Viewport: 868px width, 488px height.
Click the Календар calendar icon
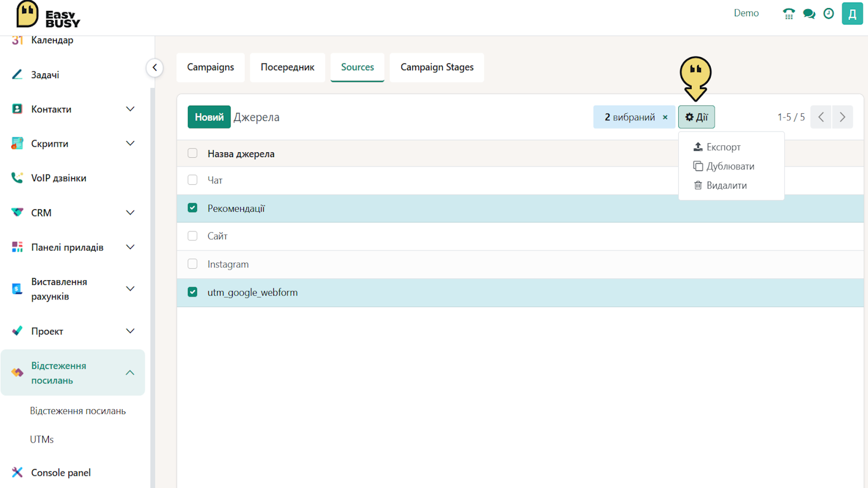17,40
